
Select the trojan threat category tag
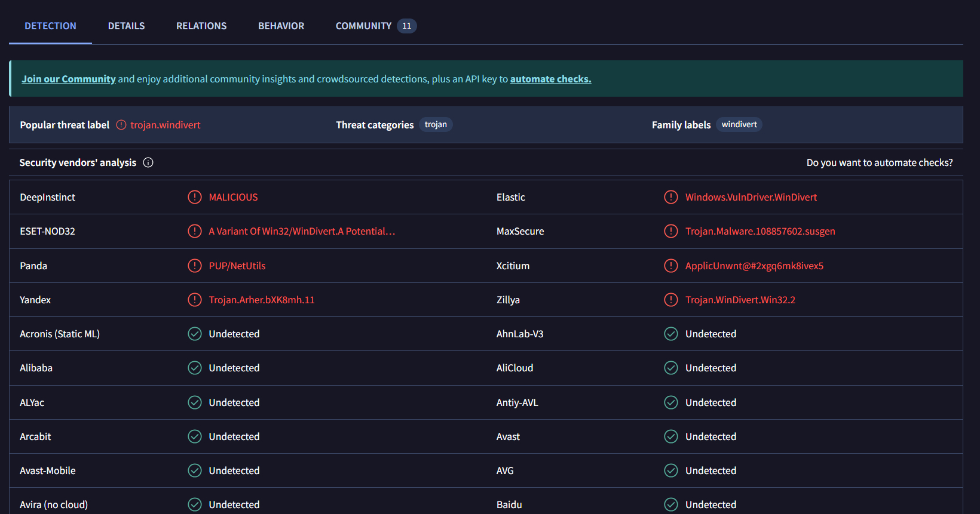click(x=436, y=125)
